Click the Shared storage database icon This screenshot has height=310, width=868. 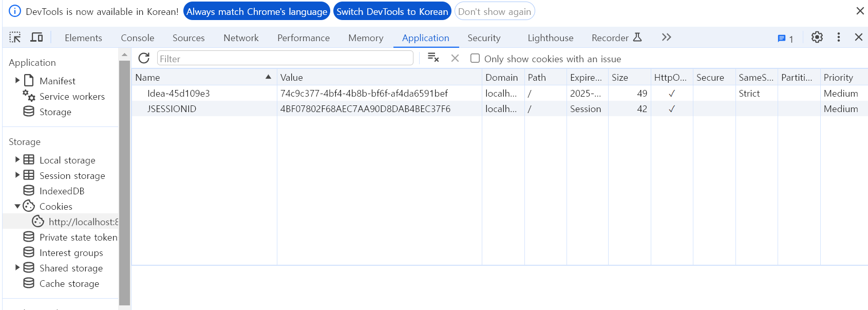29,267
